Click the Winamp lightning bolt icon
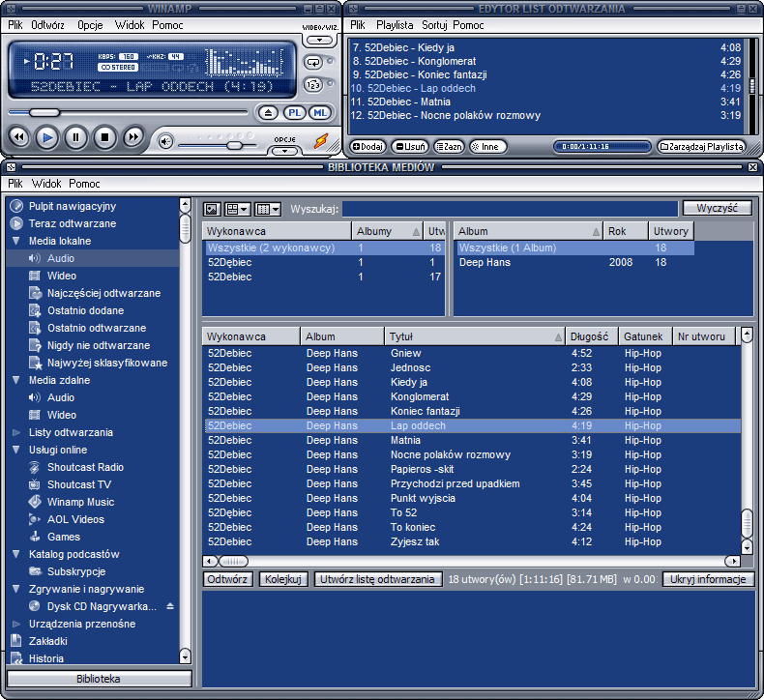764x700 pixels. pos(321,141)
